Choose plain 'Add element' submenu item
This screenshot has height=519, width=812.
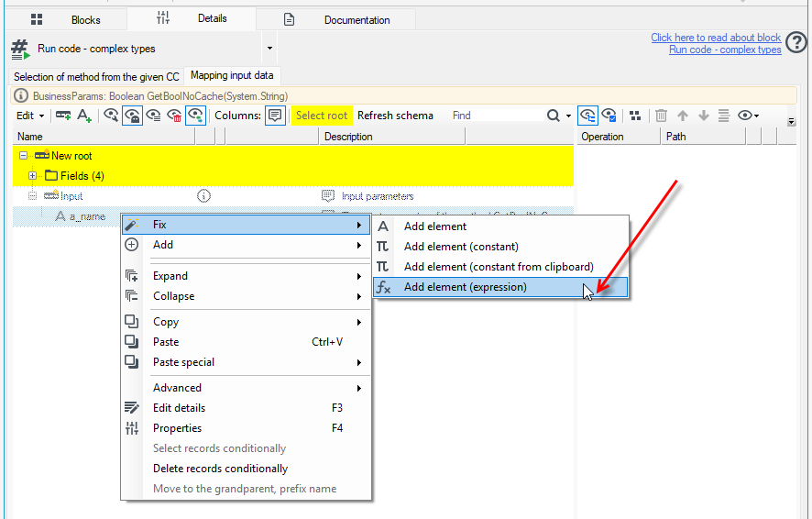[x=500, y=226]
